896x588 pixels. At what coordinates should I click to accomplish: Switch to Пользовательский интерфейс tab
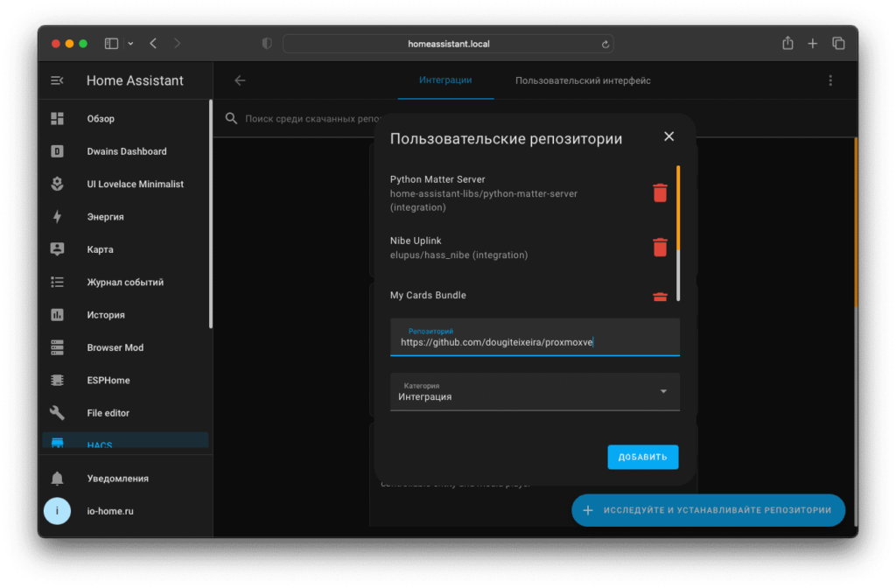click(x=583, y=80)
